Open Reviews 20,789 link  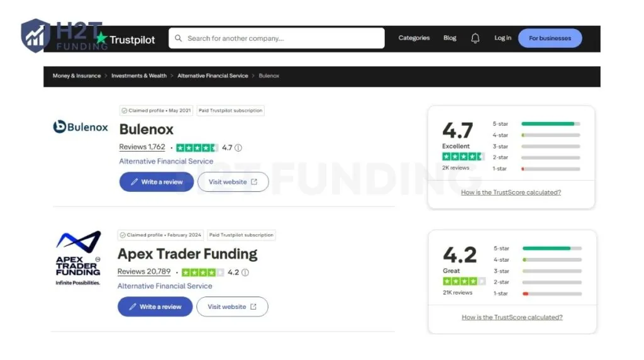(x=144, y=272)
